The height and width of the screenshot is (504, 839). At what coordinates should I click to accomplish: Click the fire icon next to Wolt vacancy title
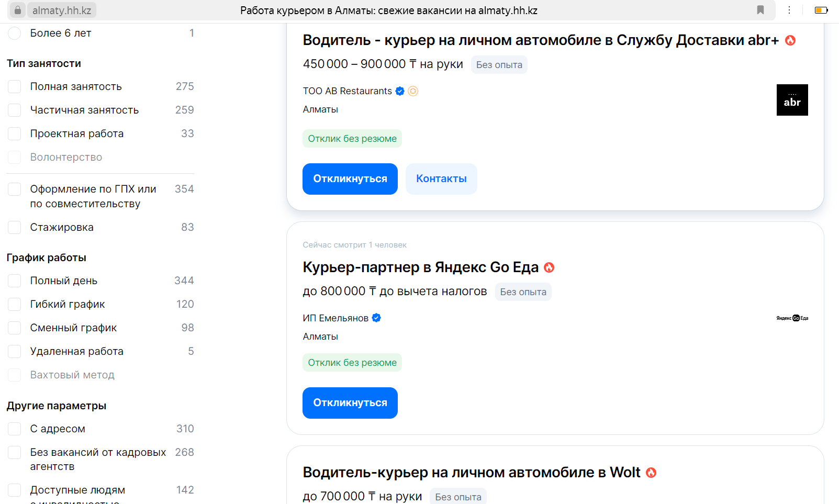point(651,473)
